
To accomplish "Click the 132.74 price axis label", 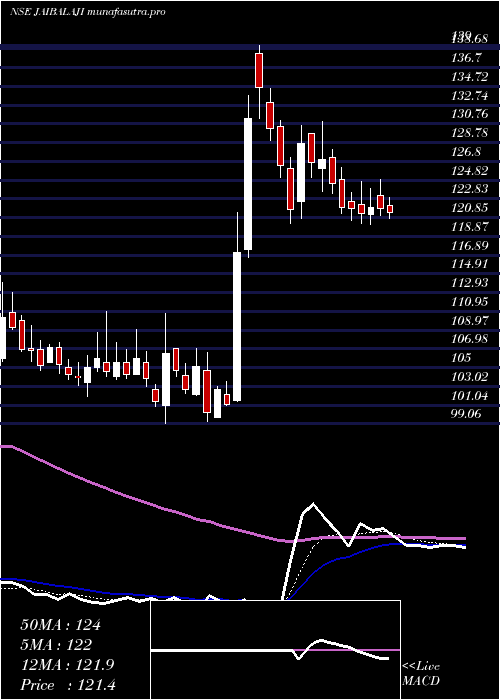I will coord(470,96).
